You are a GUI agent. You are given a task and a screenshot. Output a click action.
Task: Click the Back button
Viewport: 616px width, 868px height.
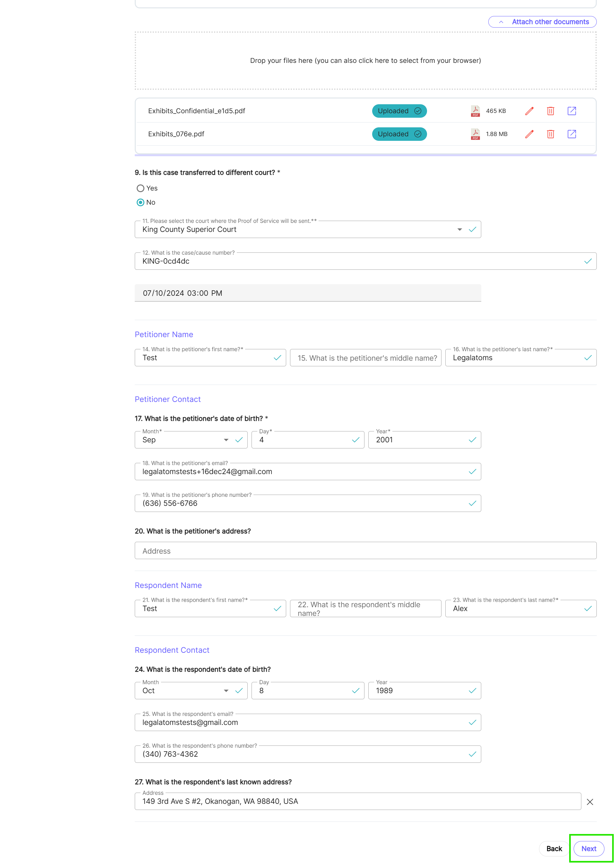point(554,849)
